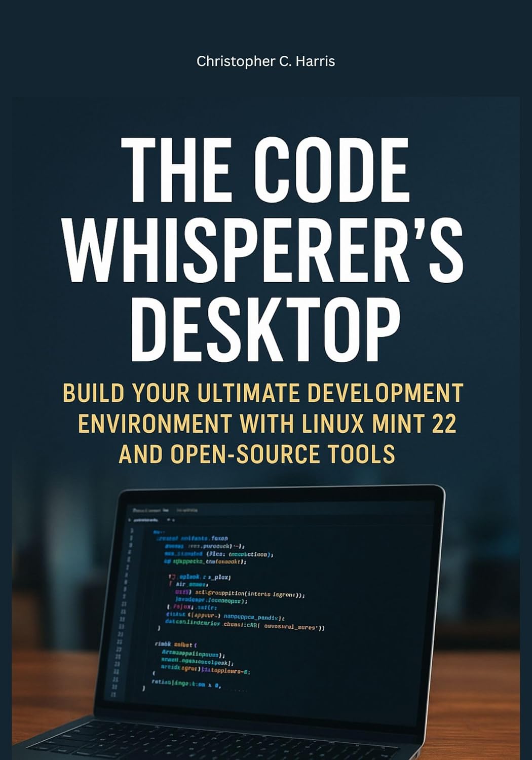Image resolution: width=532 pixels, height=760 pixels.
Task: Click the author name Christopher C. Harris
Action: click(265, 62)
